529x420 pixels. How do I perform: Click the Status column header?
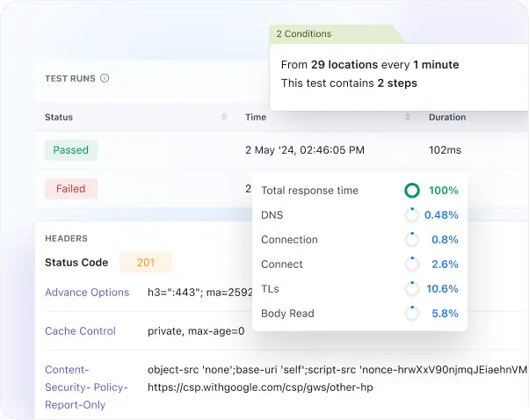coord(59,117)
